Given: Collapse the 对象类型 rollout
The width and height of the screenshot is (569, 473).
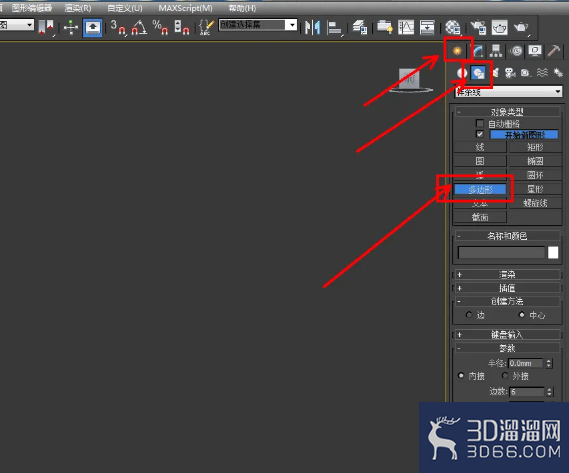Looking at the screenshot, I should coord(507,112).
